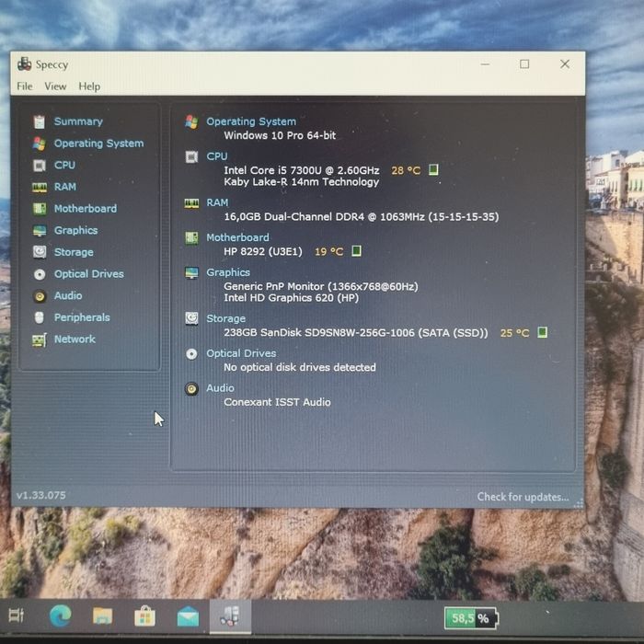Open the View menu

coord(55,86)
